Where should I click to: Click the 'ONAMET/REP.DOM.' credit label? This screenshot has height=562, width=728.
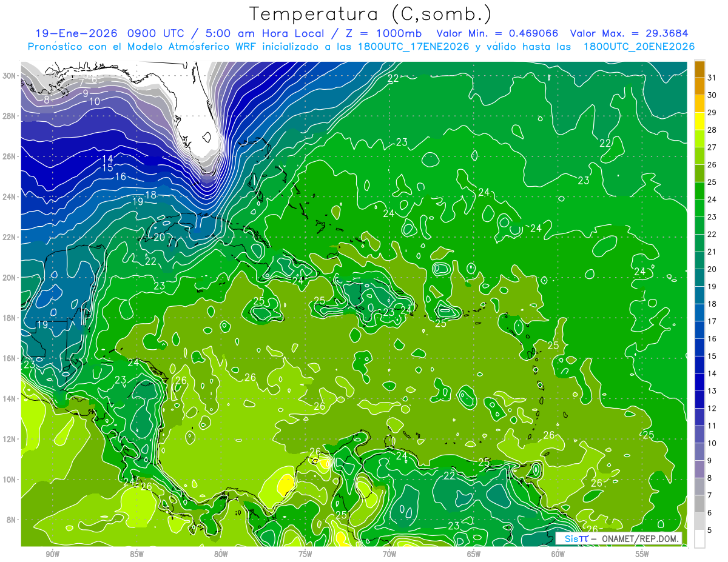[x=641, y=538]
